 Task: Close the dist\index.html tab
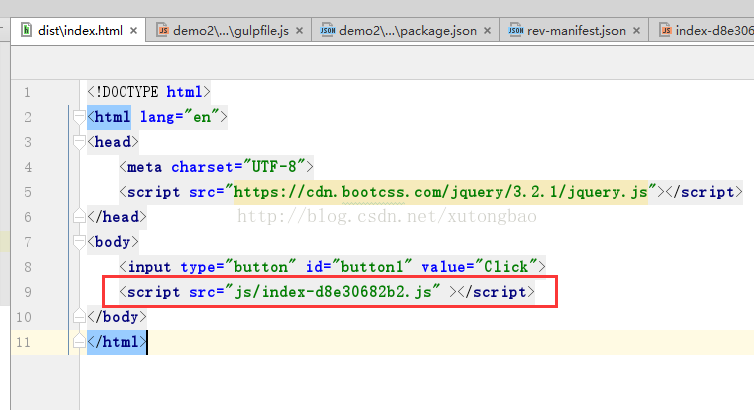tap(134, 31)
